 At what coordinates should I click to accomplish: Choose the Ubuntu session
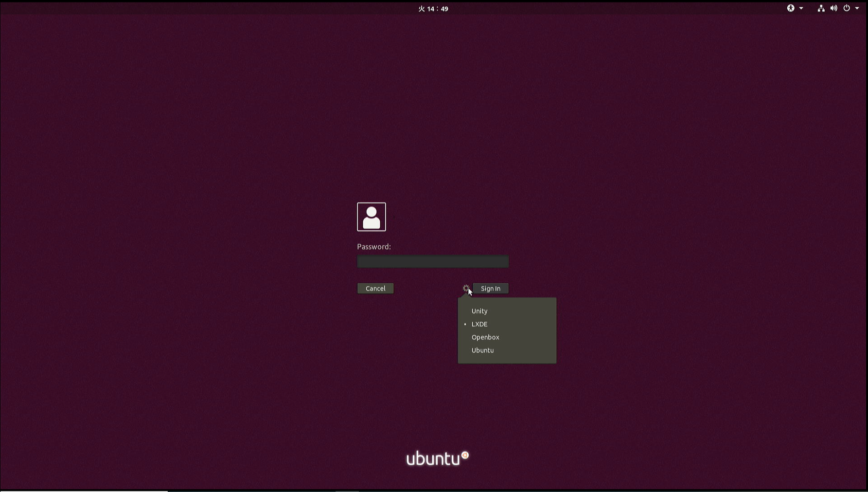pos(507,350)
